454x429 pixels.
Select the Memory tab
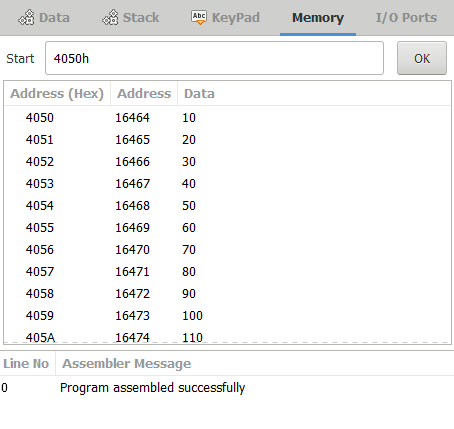point(318,17)
